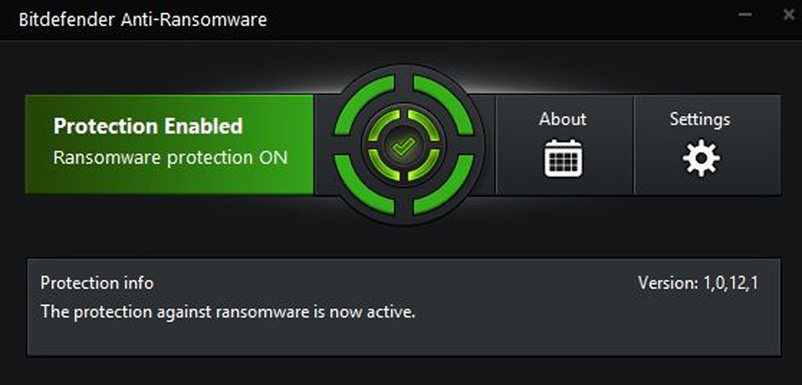Open the About calendar icon
This screenshot has height=385, width=802.
point(563,158)
